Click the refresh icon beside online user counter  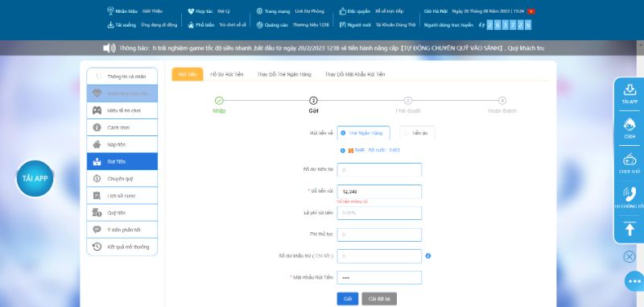click(x=481, y=25)
